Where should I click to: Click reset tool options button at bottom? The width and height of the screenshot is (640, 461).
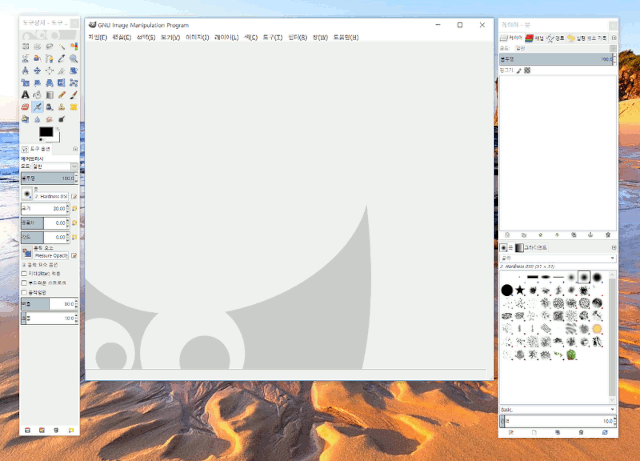(x=72, y=430)
